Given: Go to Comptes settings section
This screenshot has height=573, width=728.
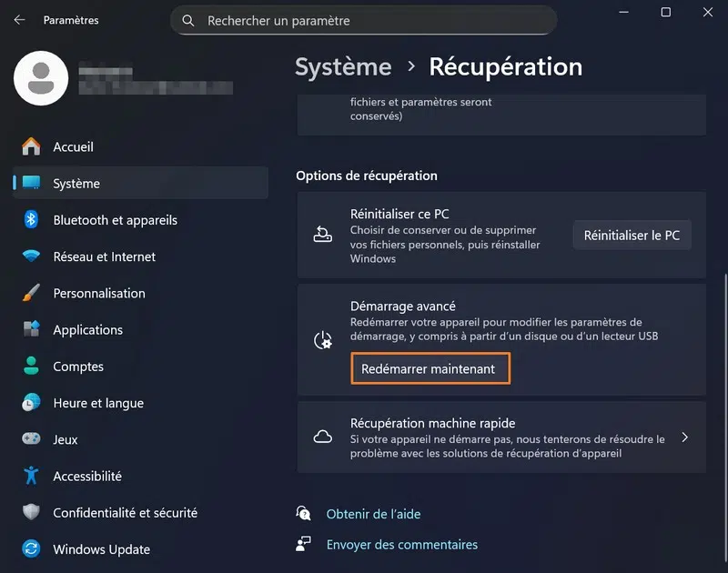Looking at the screenshot, I should coord(78,367).
